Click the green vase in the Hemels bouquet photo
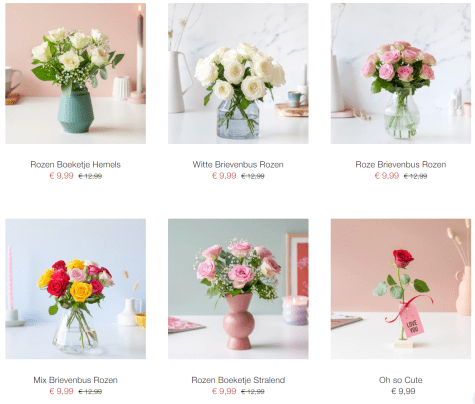This screenshot has width=475, height=404. pos(75,108)
